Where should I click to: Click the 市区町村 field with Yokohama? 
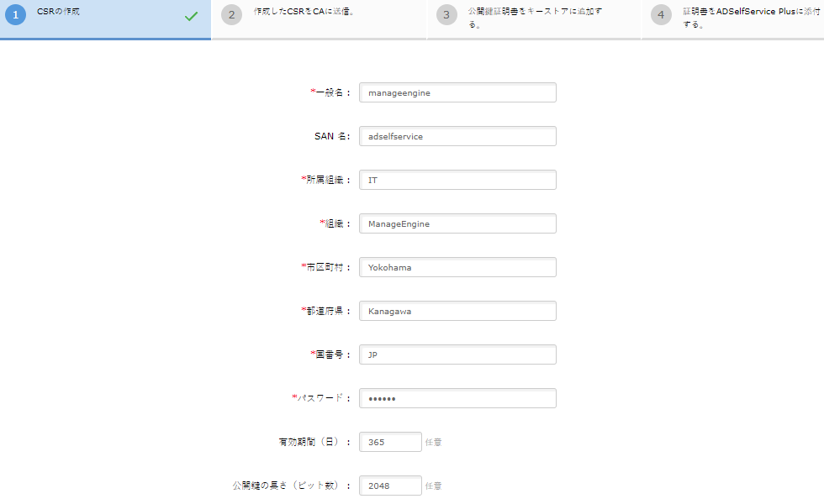pyautogui.click(x=457, y=267)
